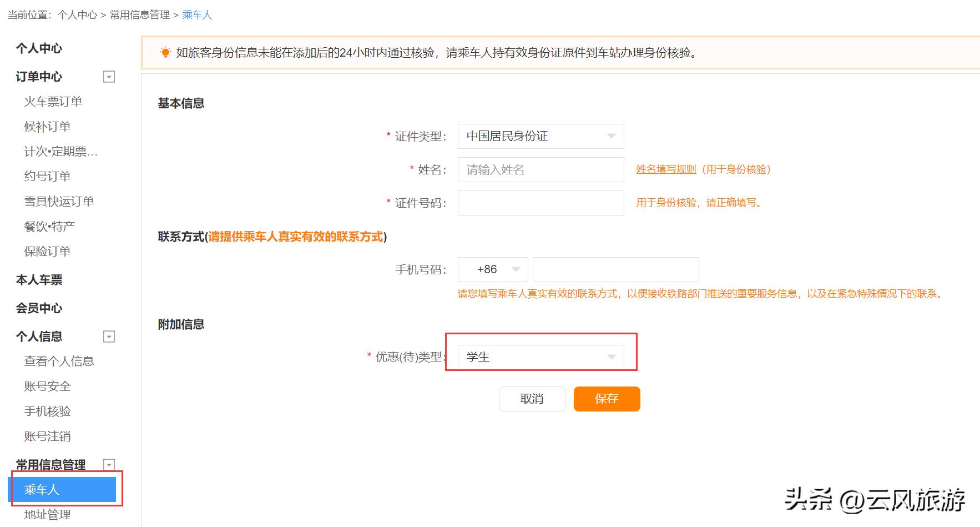Select 乘车人 in the sidebar

click(x=62, y=489)
